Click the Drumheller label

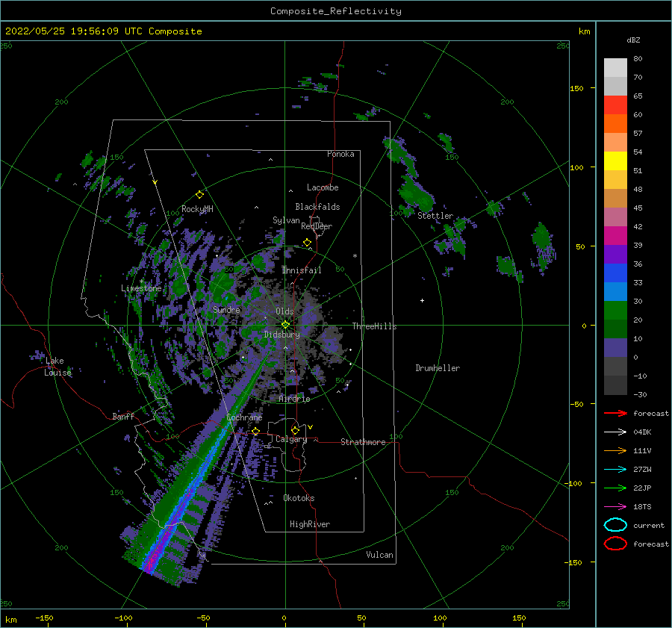tap(438, 368)
